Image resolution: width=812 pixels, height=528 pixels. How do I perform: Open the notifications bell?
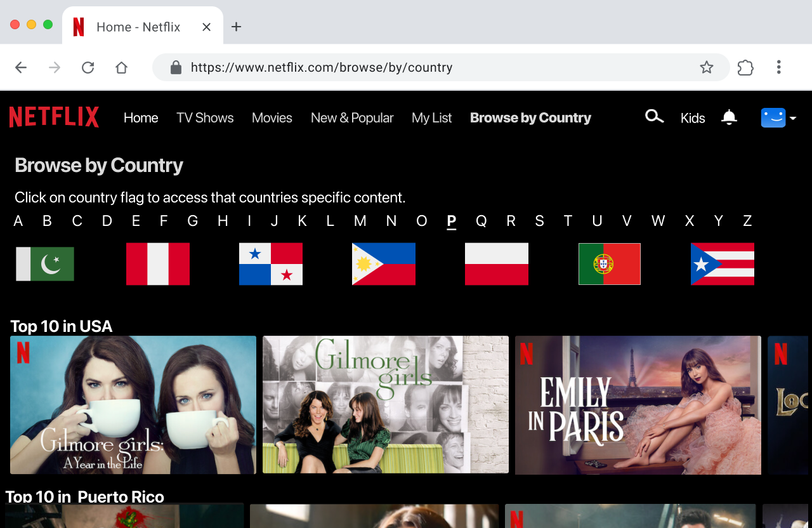pos(729,117)
